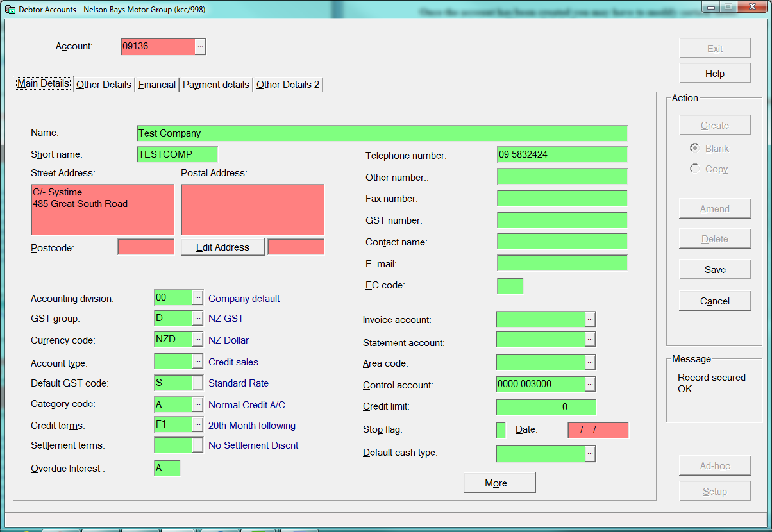772x532 pixels.
Task: Click the More... button
Action: click(499, 483)
